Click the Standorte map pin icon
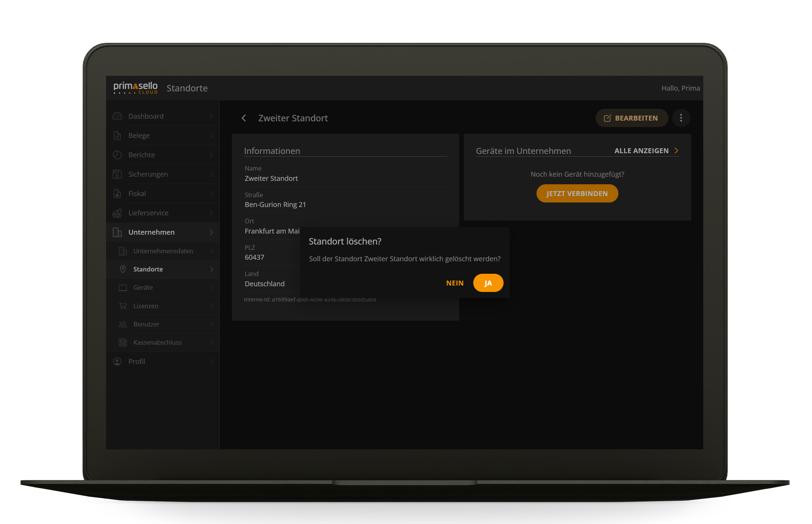The height and width of the screenshot is (524, 812). [x=123, y=269]
